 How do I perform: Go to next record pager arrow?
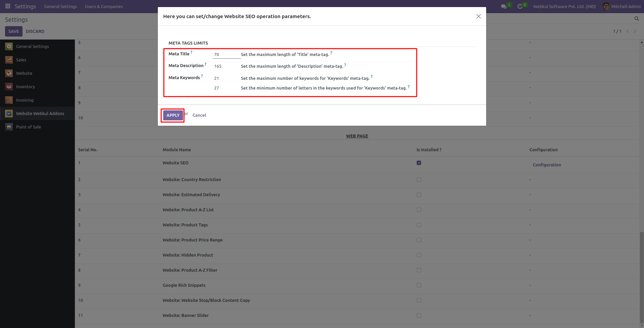635,31
